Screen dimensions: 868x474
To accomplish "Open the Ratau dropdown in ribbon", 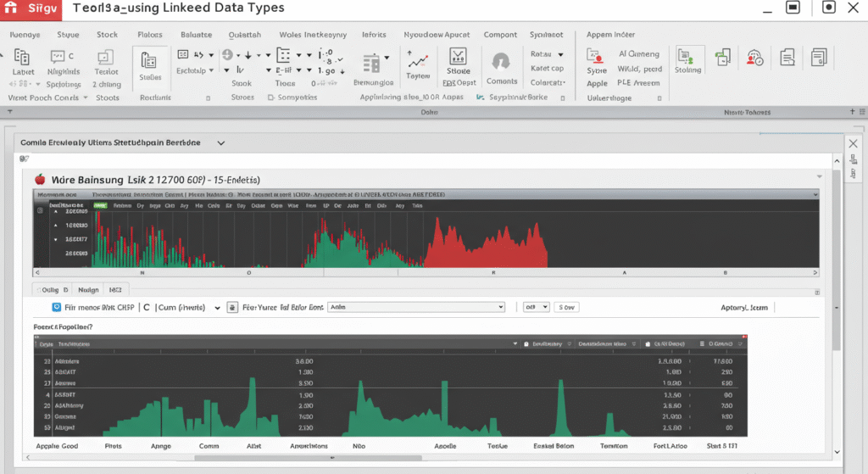I will (561, 53).
